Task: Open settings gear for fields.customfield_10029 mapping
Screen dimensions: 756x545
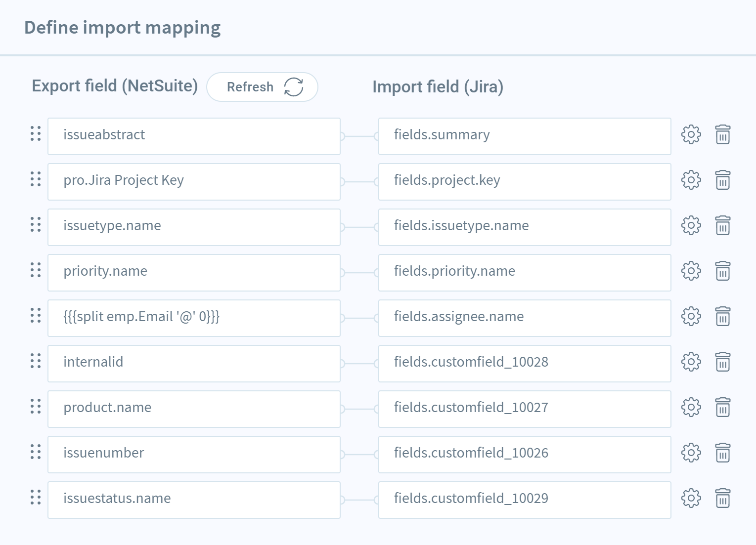Action: 691,498
